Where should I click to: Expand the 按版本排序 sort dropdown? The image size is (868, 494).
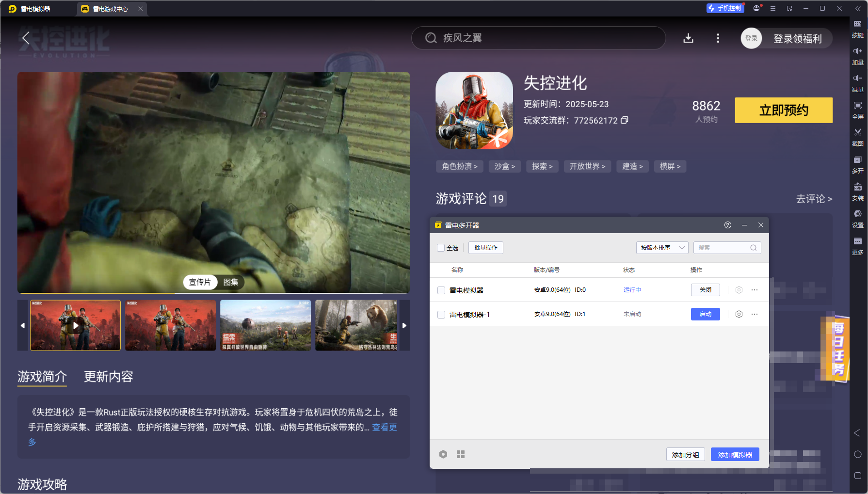point(662,248)
